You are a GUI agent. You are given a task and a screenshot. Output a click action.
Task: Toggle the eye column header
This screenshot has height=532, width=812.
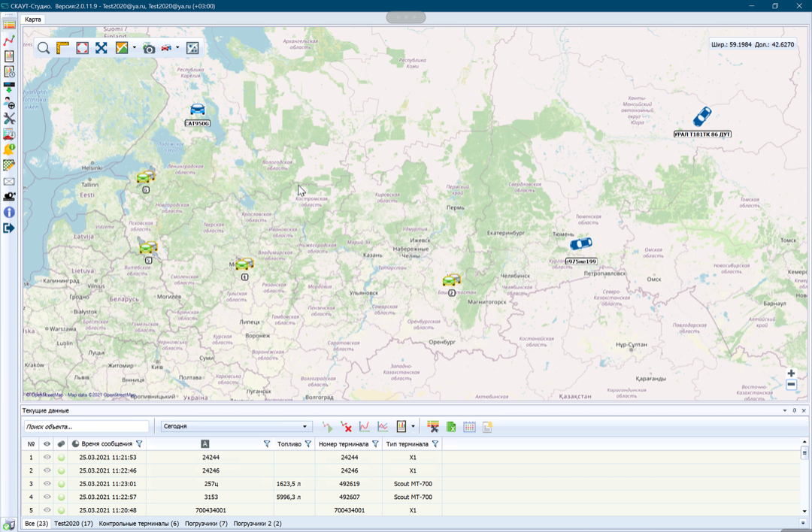(x=47, y=444)
